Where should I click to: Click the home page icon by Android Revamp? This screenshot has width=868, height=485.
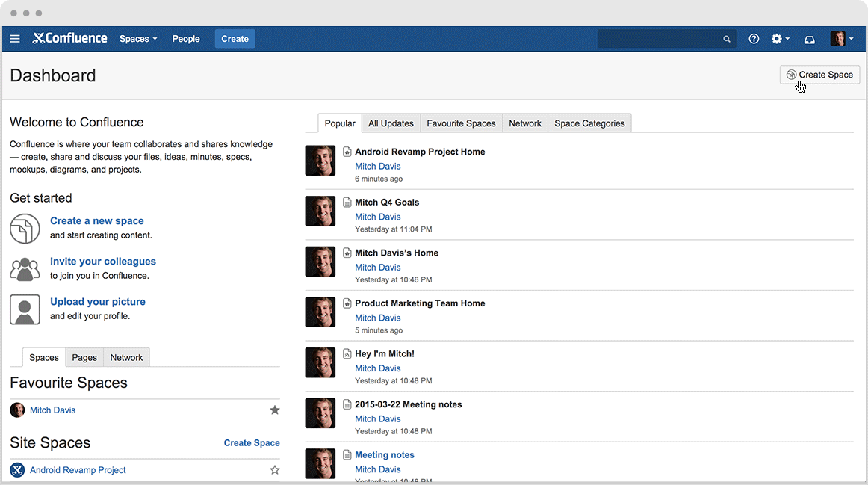tap(347, 152)
